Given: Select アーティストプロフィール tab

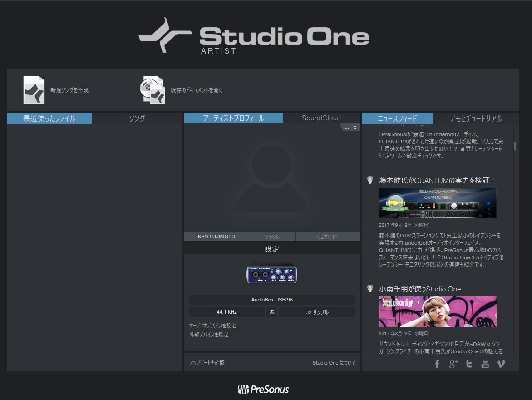Looking at the screenshot, I should coord(234,118).
